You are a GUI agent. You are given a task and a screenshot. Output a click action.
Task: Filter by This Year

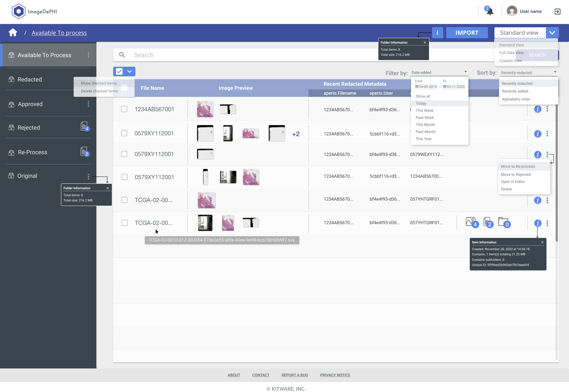coord(423,139)
